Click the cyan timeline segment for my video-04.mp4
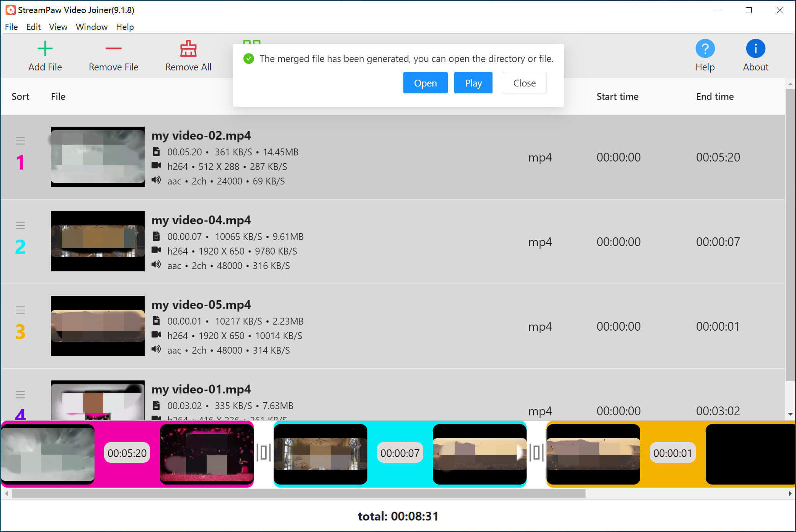This screenshot has height=532, width=796. click(397, 452)
